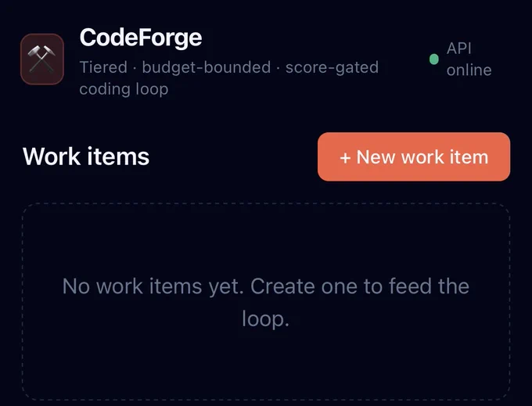
Task: Click inside the dashed empty work-items box
Action: coord(266,301)
